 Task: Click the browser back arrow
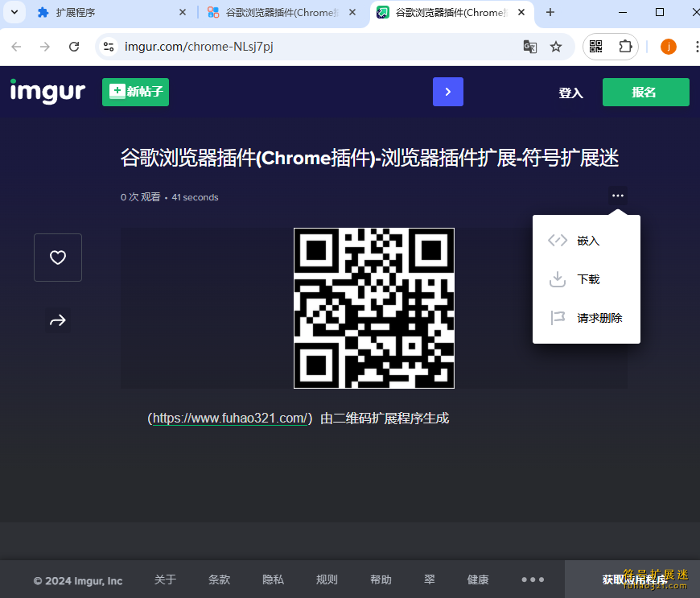(x=16, y=47)
